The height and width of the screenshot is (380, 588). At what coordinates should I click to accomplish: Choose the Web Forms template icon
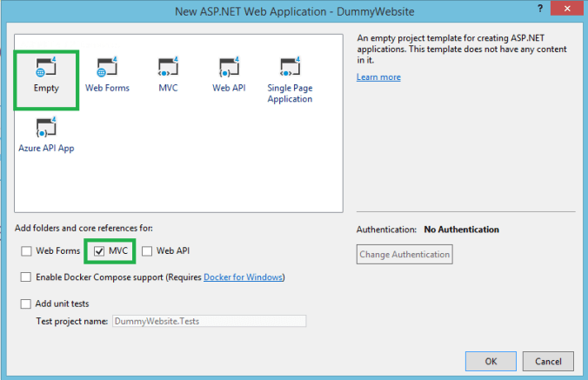click(106, 68)
